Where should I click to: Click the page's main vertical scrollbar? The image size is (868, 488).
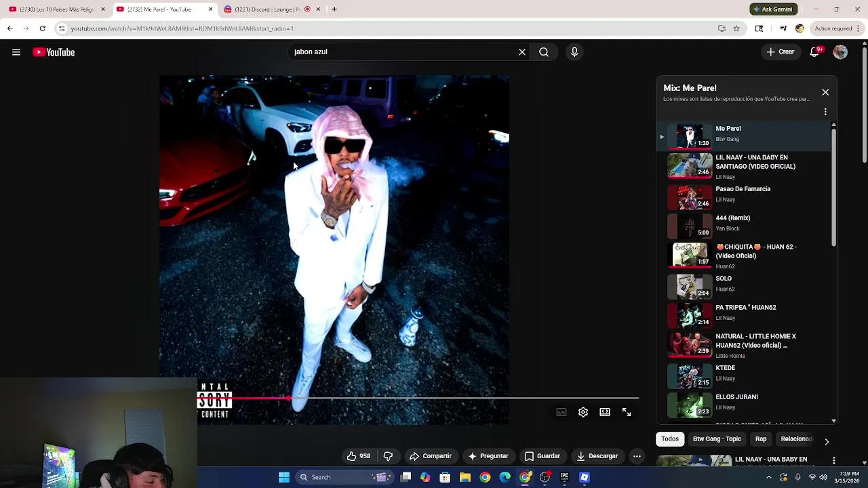point(865,104)
